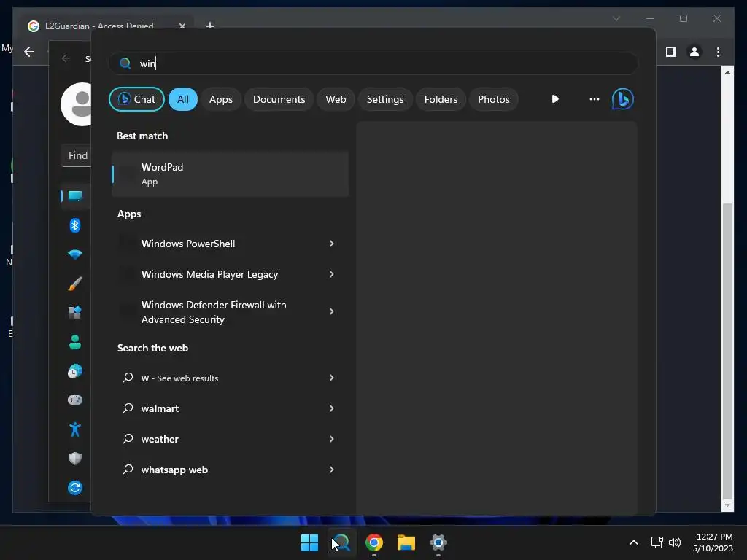Open Bluetooth & devices icon in Settings sidebar
The height and width of the screenshot is (560, 747).
(75, 225)
